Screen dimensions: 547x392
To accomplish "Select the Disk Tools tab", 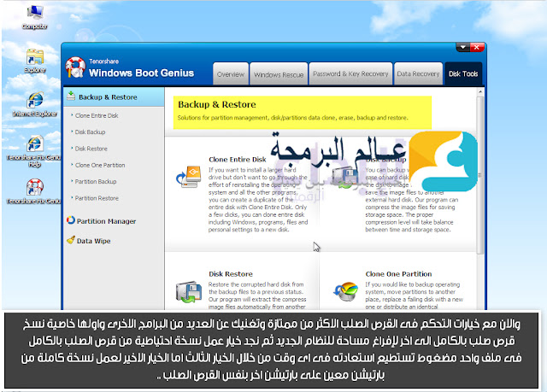I will pos(463,73).
